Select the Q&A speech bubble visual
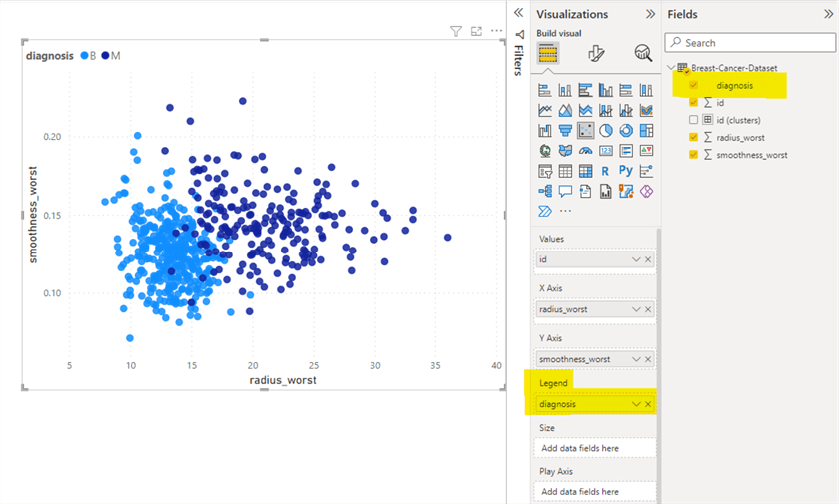 [x=565, y=192]
